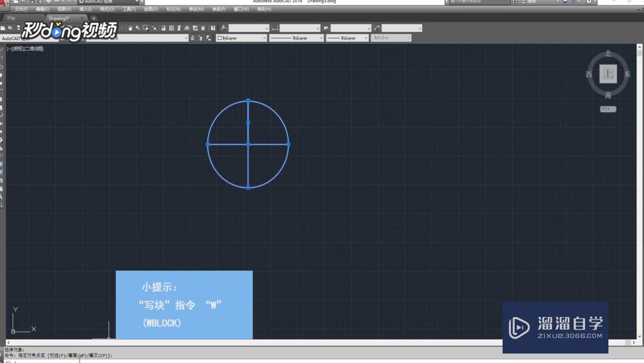Open the WCS coordinate system dropdown
The width and height of the screenshot is (644, 363).
click(608, 109)
